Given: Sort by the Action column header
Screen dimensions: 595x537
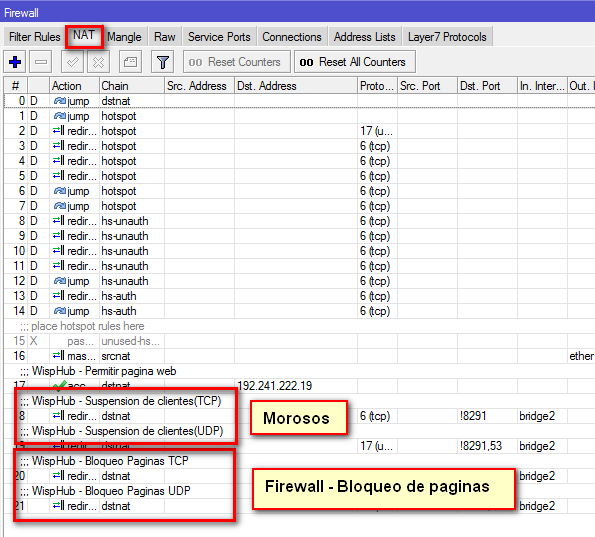Looking at the screenshot, I should [74, 86].
